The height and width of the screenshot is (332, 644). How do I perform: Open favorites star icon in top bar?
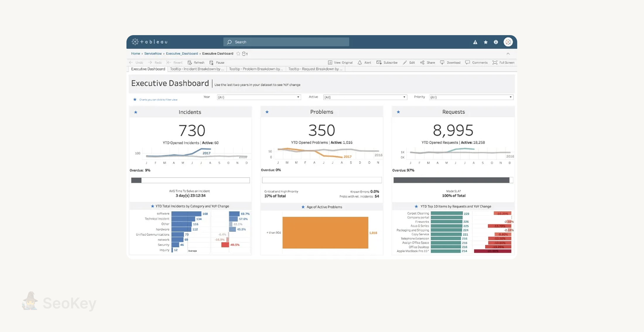pyautogui.click(x=486, y=42)
